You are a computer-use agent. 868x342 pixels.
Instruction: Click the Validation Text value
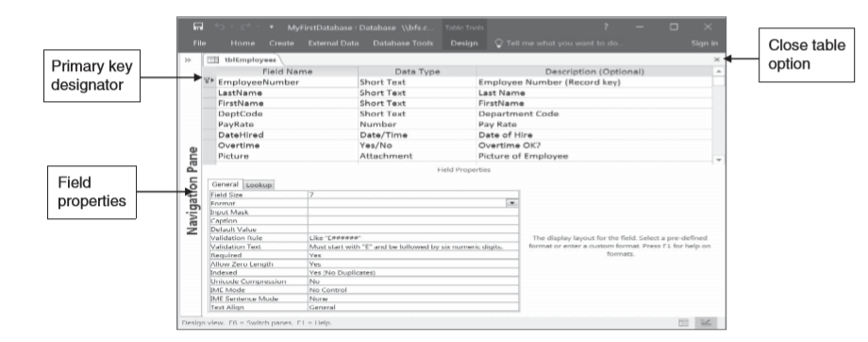tap(413, 247)
